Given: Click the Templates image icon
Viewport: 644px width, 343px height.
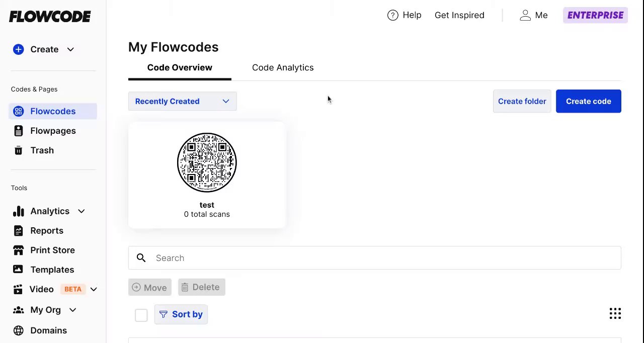Looking at the screenshot, I should (x=19, y=270).
